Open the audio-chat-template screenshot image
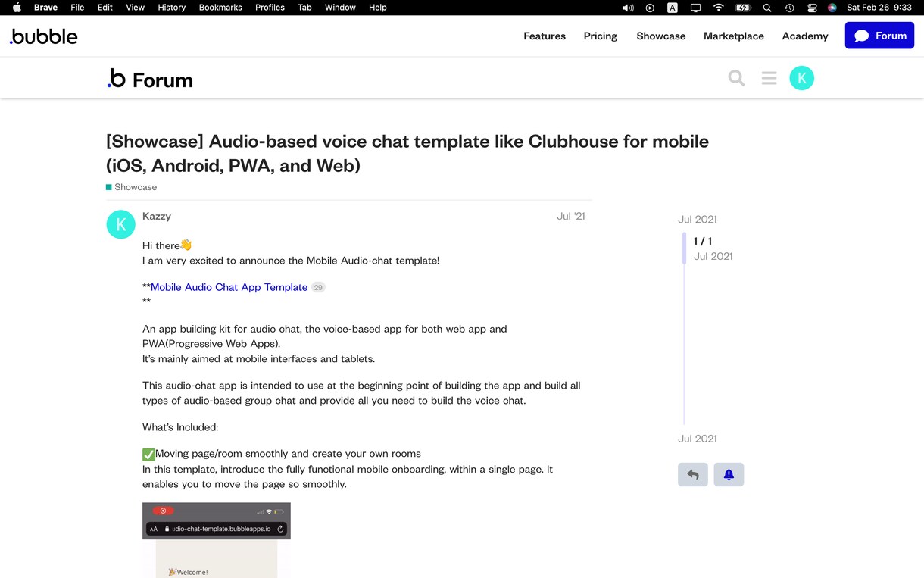The width and height of the screenshot is (924, 578). 217,540
